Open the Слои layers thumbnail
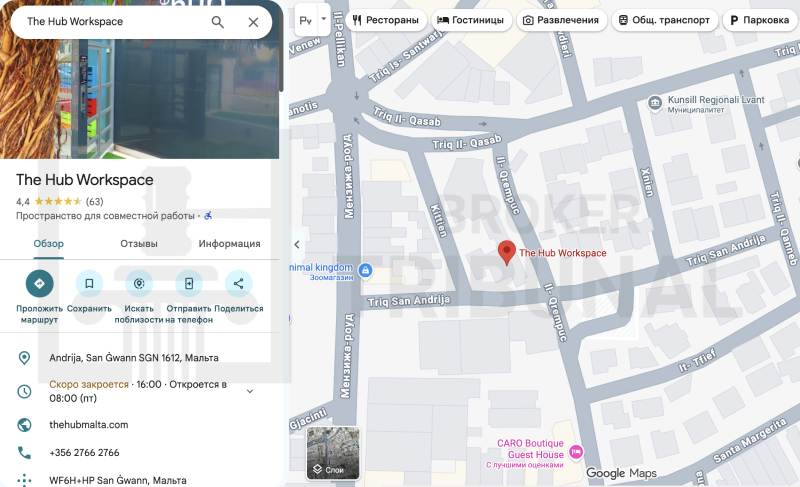This screenshot has height=487, width=800. 333,453
